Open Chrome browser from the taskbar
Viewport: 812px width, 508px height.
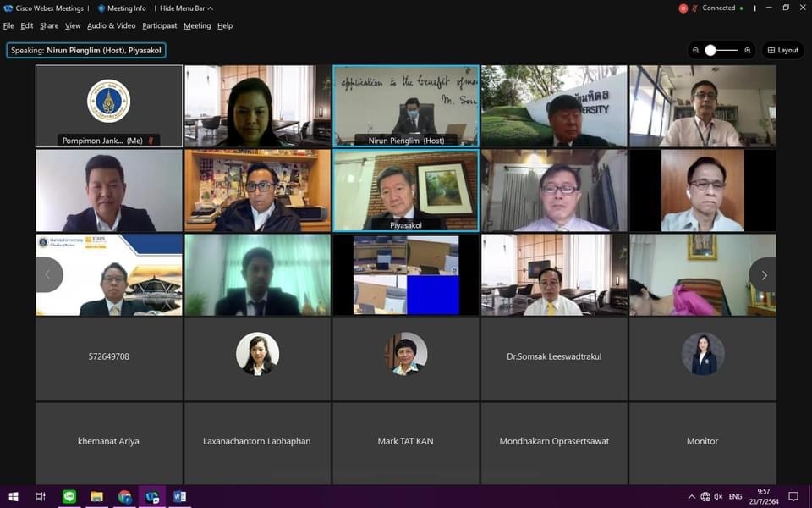[x=124, y=496]
